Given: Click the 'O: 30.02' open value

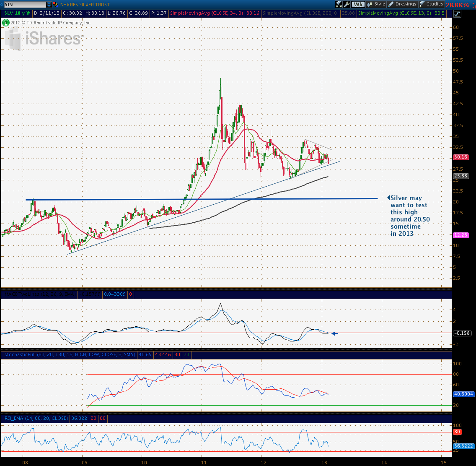Looking at the screenshot, I should click(72, 13).
